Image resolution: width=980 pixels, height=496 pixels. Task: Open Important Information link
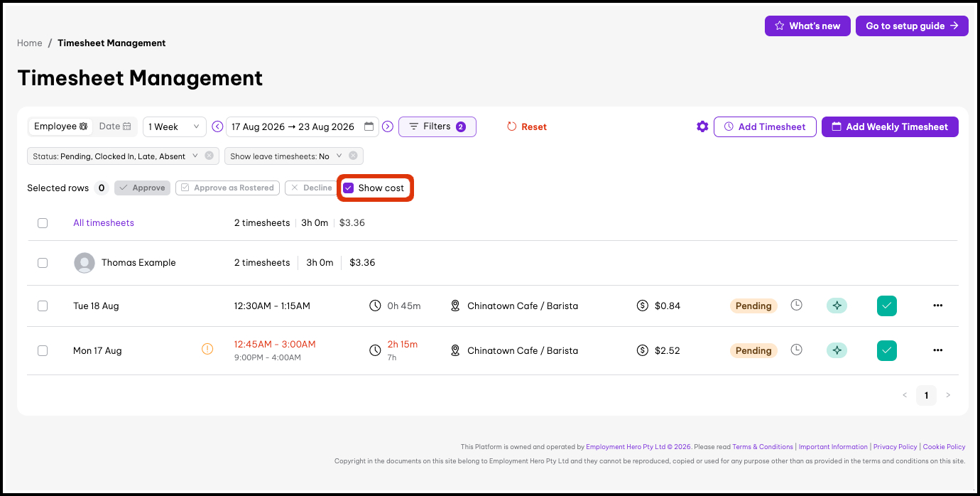(x=833, y=447)
